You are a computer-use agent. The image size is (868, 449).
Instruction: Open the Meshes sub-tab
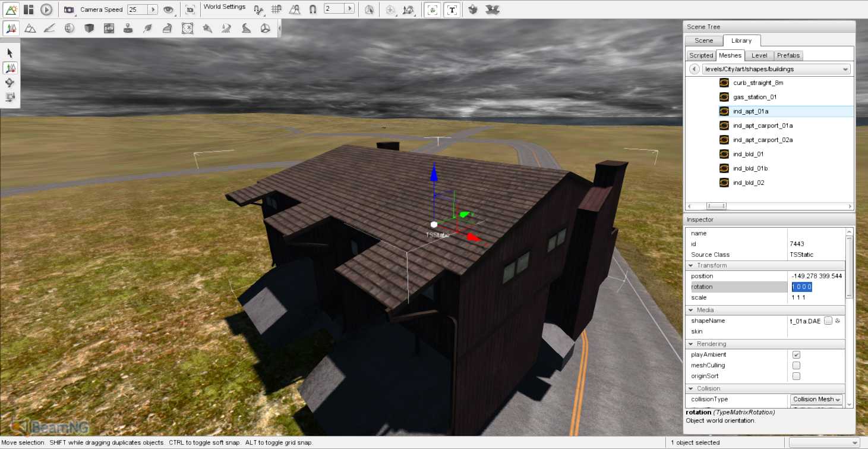730,55
